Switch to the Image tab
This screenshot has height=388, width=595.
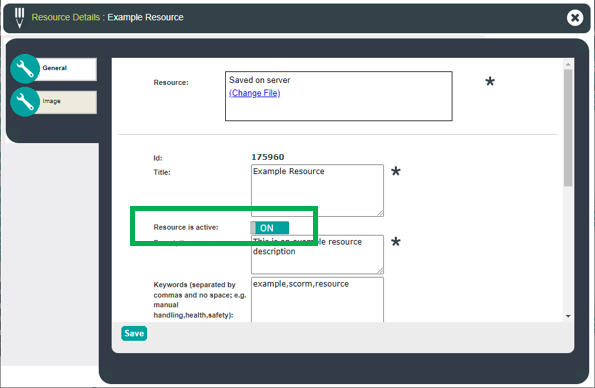tap(66, 102)
